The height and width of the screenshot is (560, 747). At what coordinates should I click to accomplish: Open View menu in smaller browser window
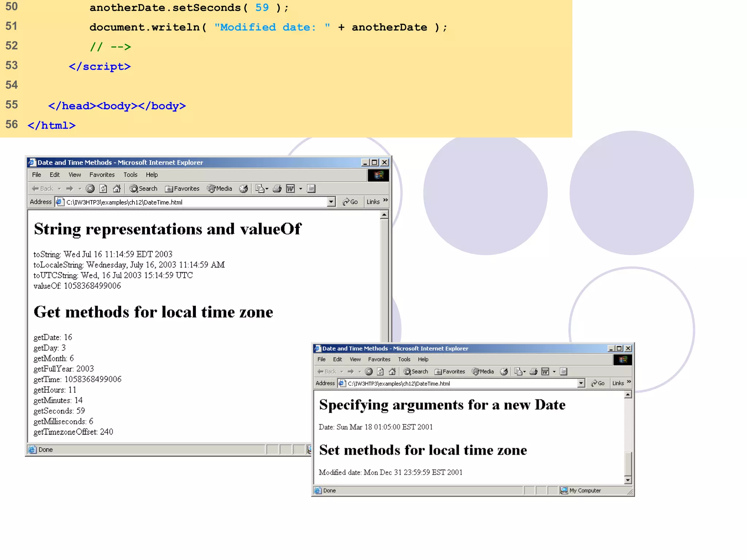coord(355,359)
